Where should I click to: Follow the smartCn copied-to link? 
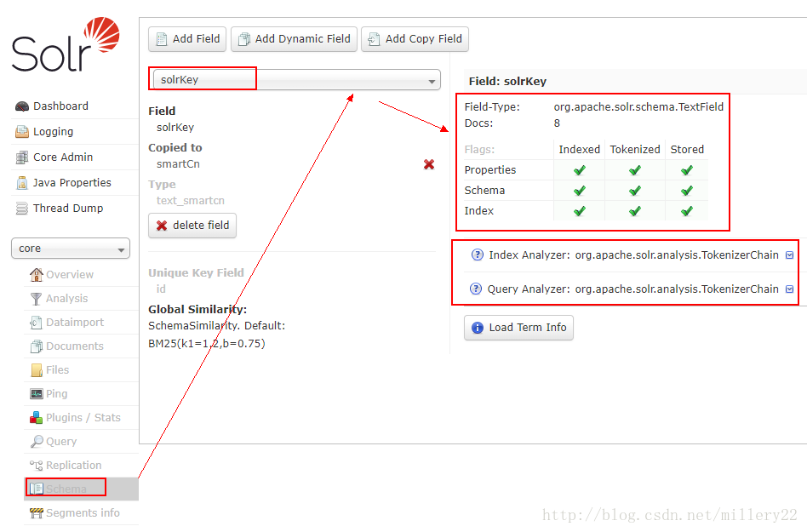[178, 164]
